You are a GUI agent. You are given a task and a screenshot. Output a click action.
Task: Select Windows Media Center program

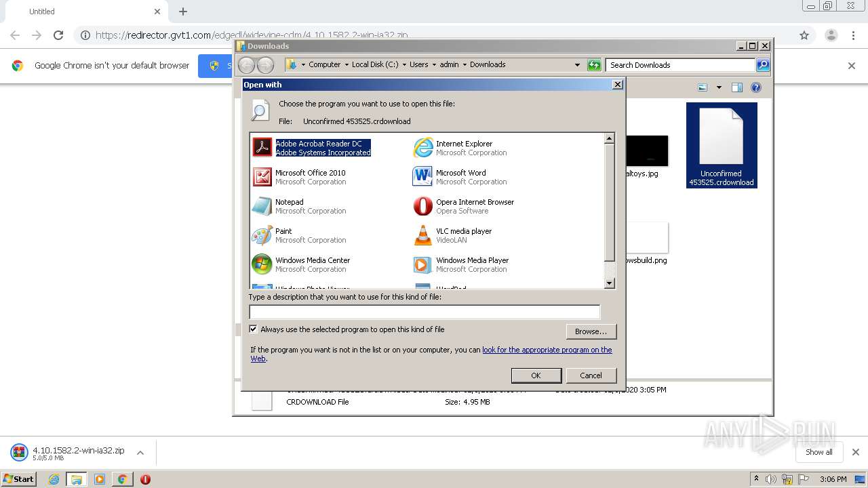tap(302, 264)
